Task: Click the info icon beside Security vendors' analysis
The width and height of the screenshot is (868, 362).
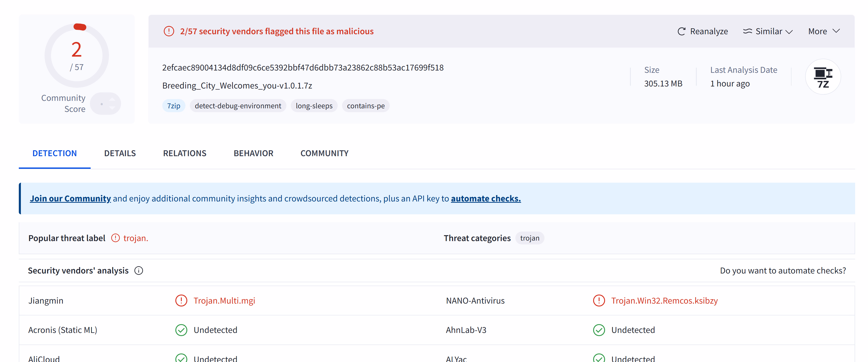Action: pos(139,270)
